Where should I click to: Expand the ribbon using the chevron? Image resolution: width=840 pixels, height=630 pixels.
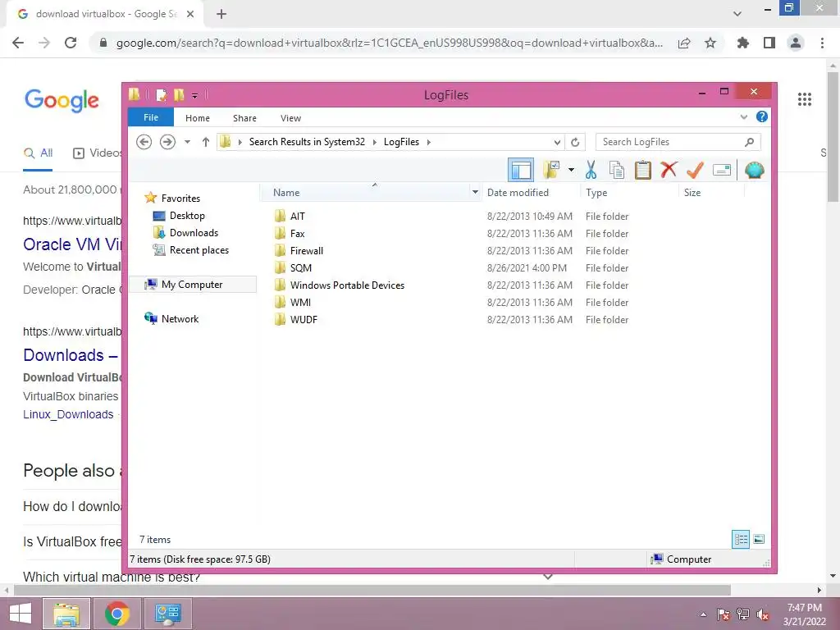[743, 116]
